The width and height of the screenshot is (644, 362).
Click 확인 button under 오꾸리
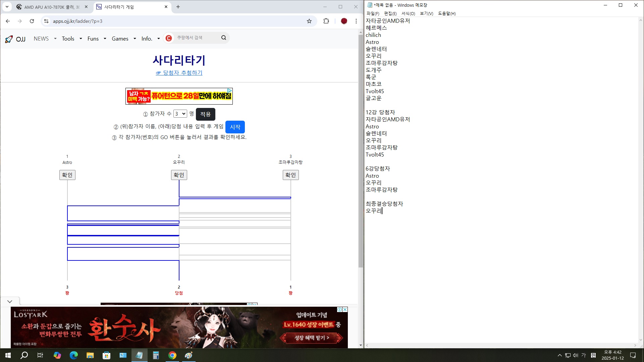point(179,175)
